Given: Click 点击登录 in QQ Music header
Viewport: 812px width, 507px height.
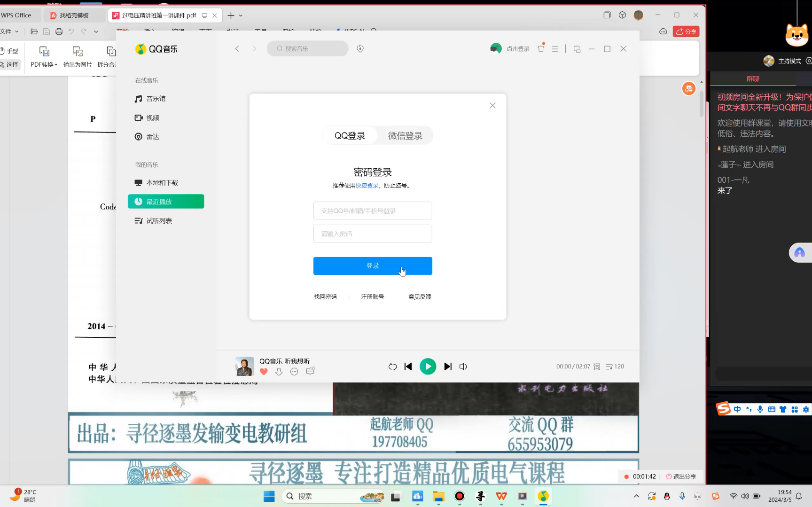Looking at the screenshot, I should tap(518, 49).
